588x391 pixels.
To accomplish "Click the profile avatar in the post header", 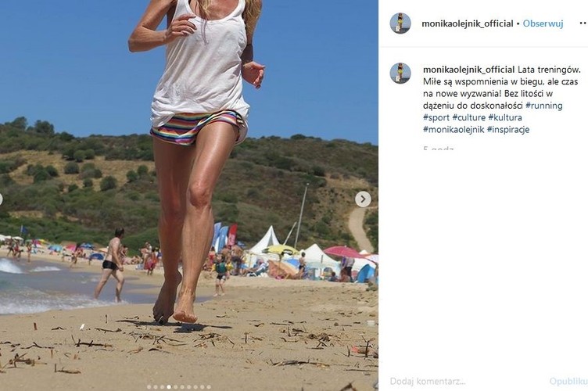I will (400, 23).
